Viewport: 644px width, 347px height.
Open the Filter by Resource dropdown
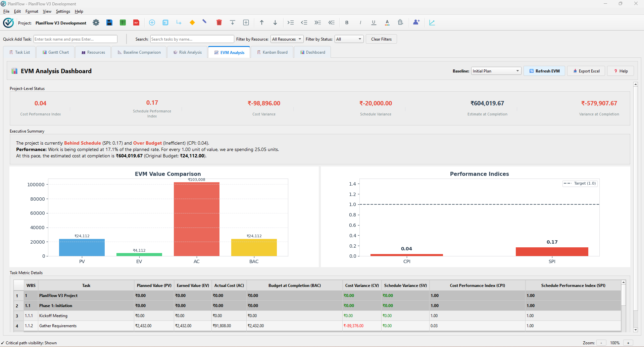pyautogui.click(x=287, y=39)
